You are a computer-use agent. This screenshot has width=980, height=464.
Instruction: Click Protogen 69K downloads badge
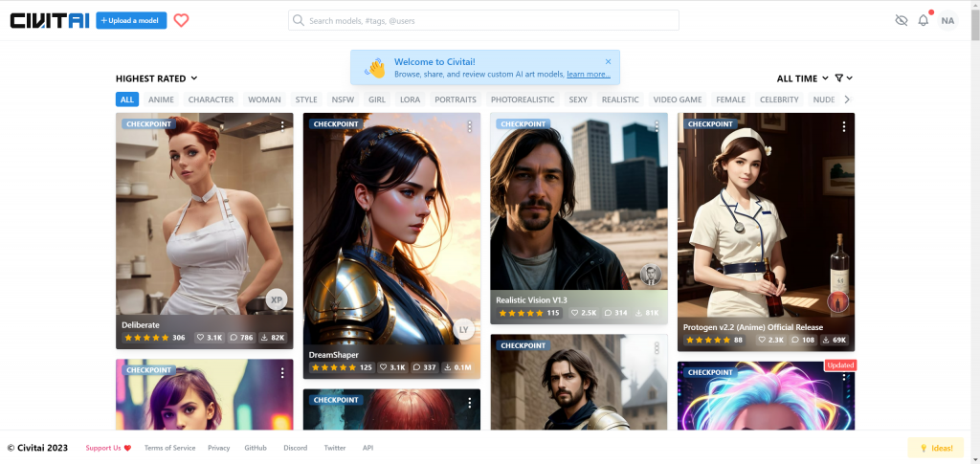(x=835, y=340)
